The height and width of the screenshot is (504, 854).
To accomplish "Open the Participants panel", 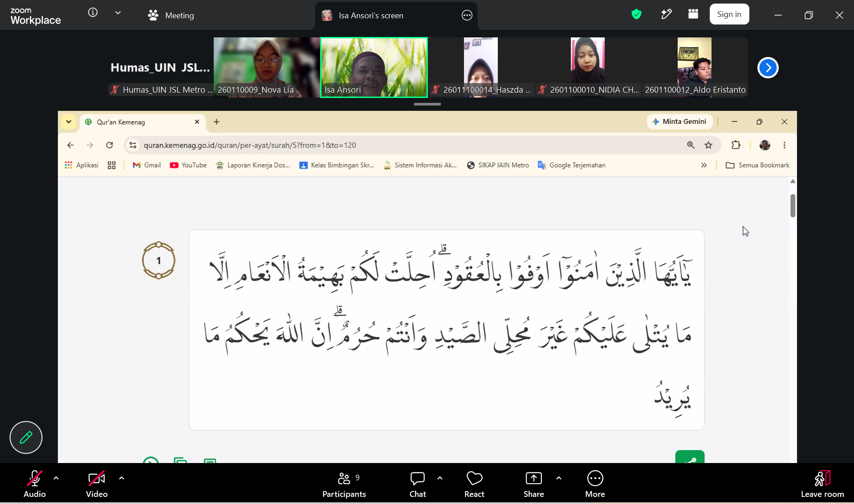I will [344, 484].
